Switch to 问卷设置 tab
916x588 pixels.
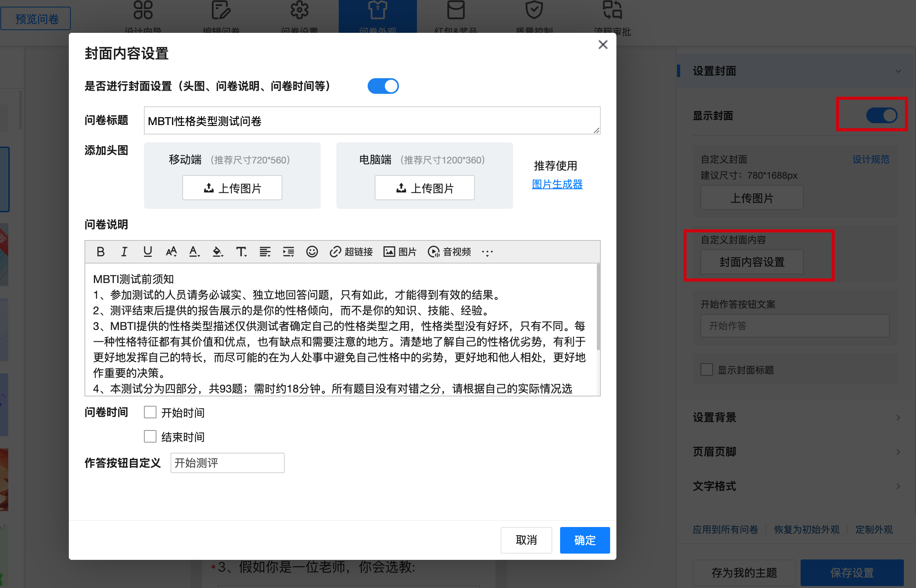coord(299,16)
